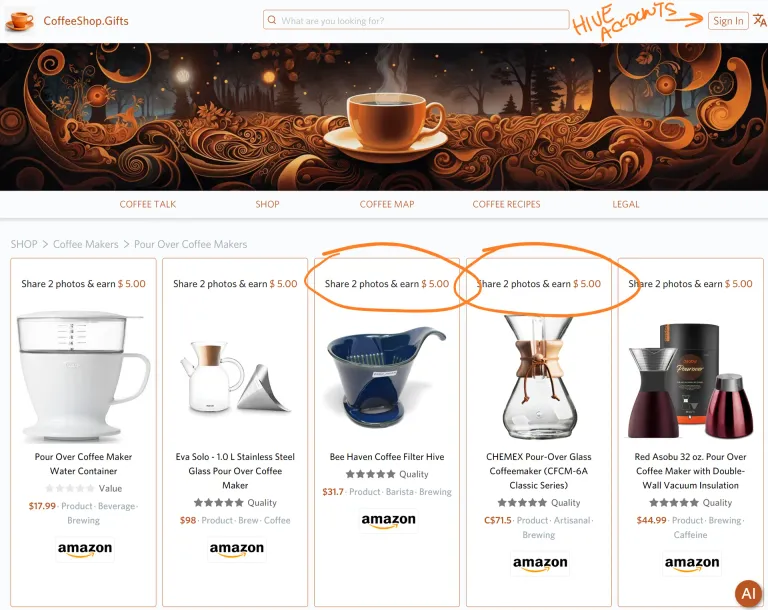Open the LEGAL menu item
This screenshot has width=768, height=610.
pos(625,204)
